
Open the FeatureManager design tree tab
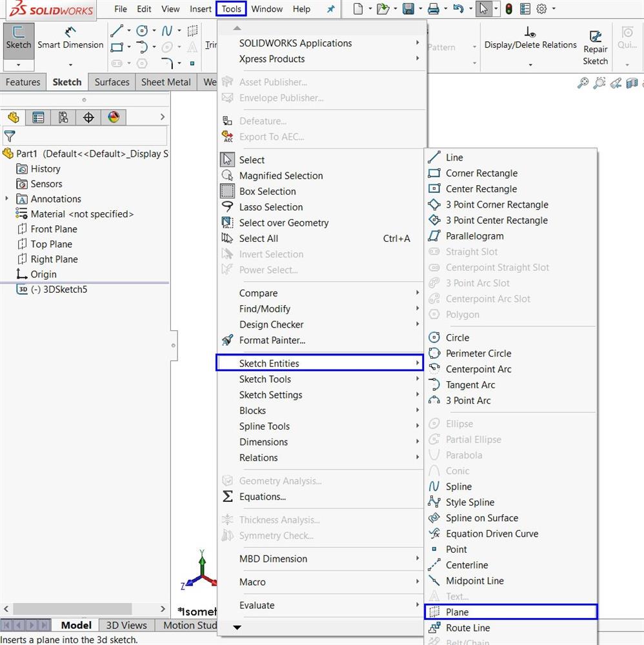tap(13, 117)
